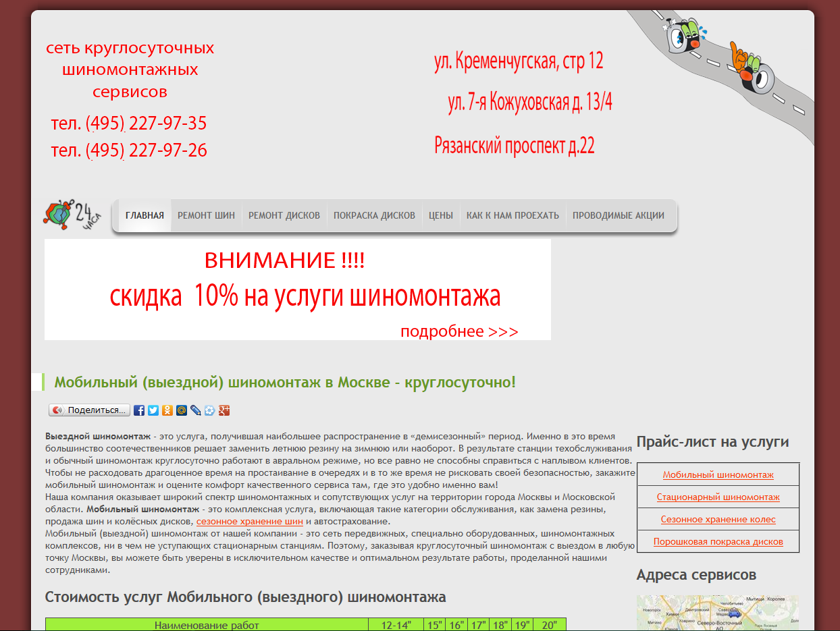This screenshot has height=631, width=840.
Task: Click the '24 часа' clock logo
Action: tap(73, 214)
